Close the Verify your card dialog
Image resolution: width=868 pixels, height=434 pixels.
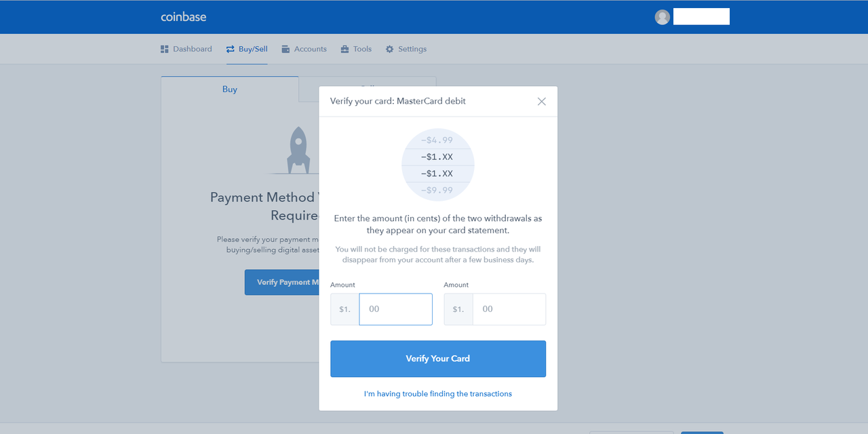coord(541,101)
